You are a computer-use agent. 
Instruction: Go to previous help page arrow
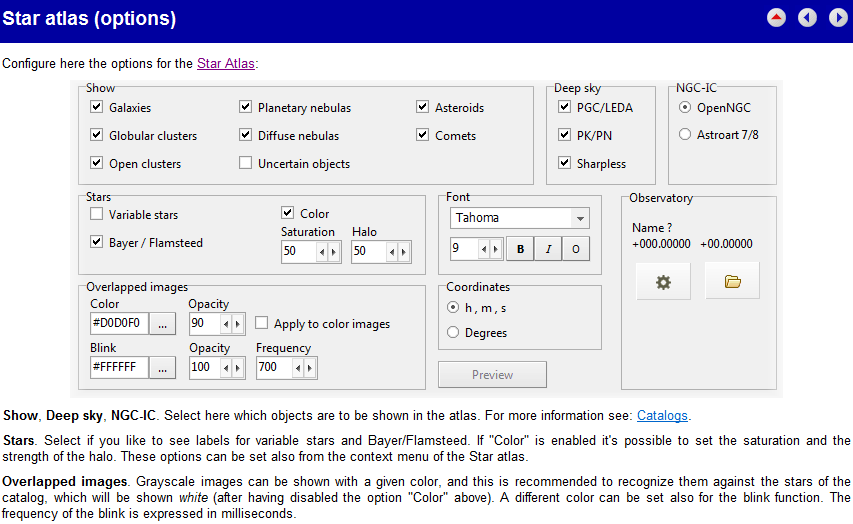[807, 18]
